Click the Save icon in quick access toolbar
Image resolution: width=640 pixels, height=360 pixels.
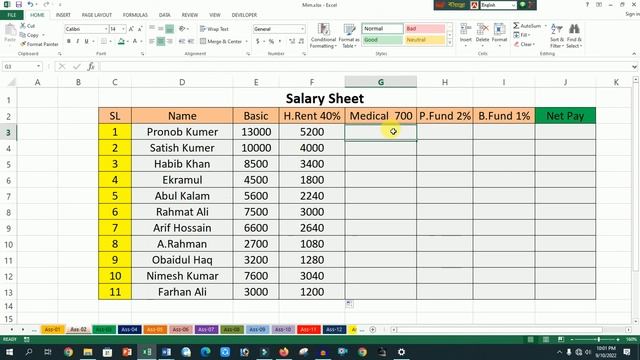pyautogui.click(x=18, y=4)
